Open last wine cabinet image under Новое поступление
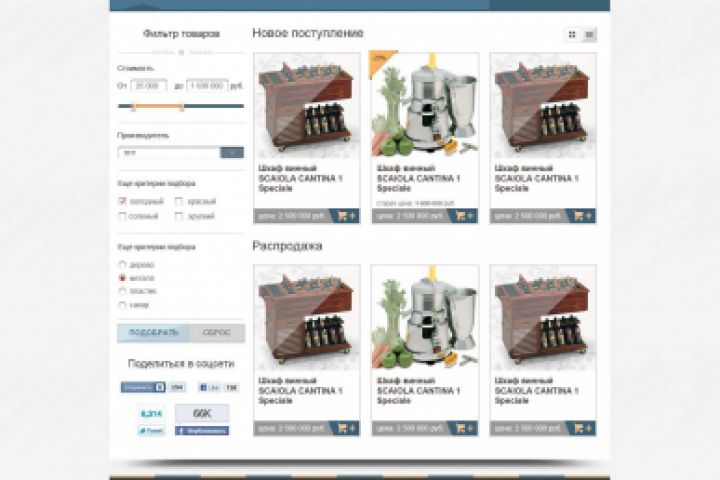Image resolution: width=720 pixels, height=480 pixels. click(x=543, y=106)
